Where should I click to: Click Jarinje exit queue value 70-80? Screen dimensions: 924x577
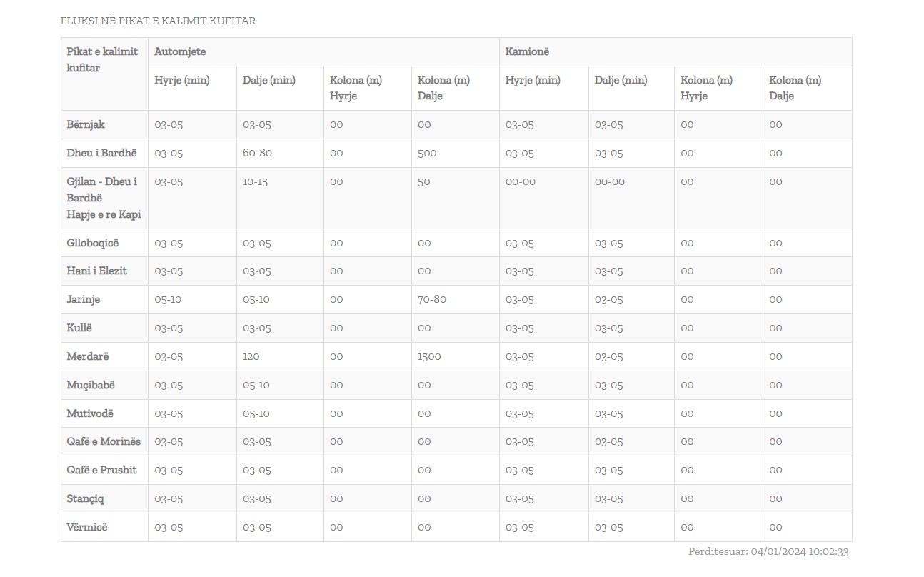(432, 299)
